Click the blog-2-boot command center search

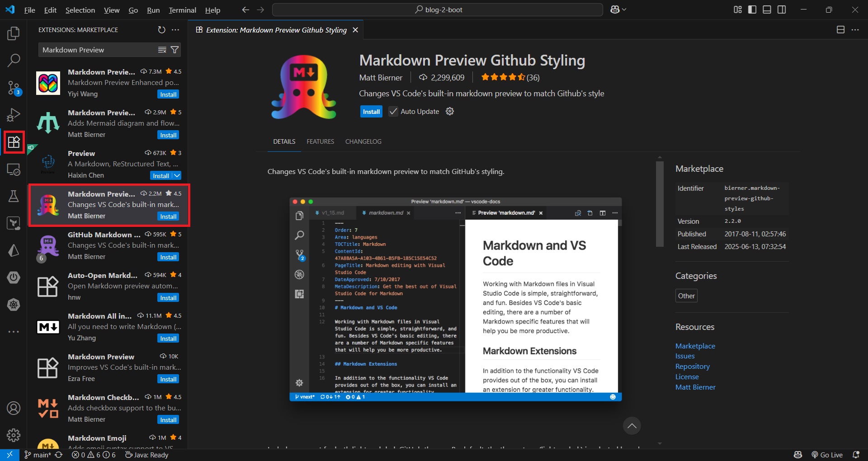[x=438, y=9]
